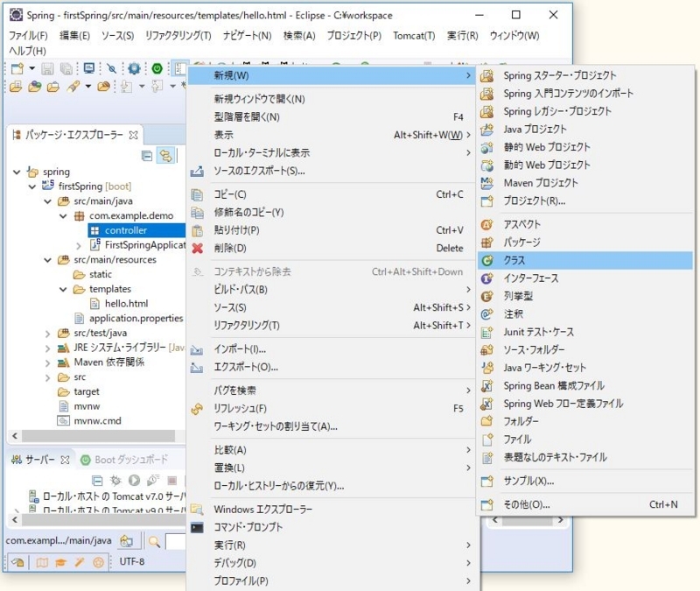Click the Windows Explorer folder icon

click(197, 510)
